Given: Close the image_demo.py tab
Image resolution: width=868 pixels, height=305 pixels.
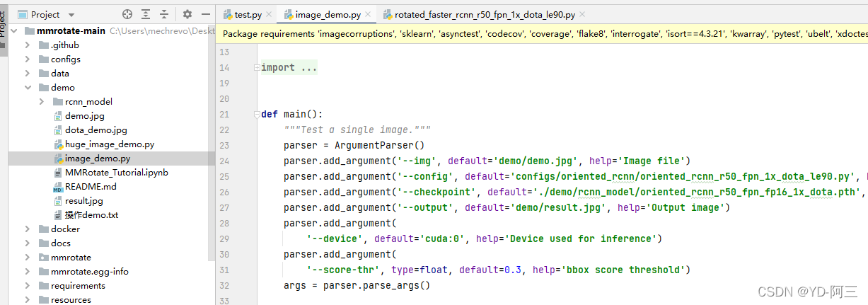Looking at the screenshot, I should (x=369, y=14).
